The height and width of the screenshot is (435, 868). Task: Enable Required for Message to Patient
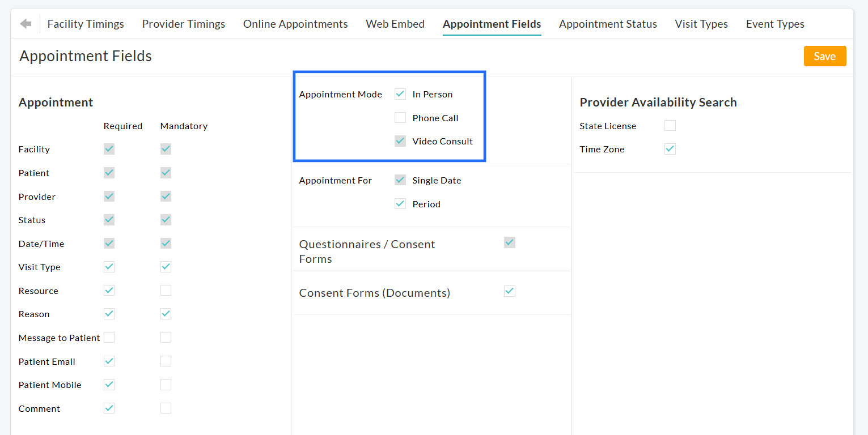pyautogui.click(x=109, y=337)
